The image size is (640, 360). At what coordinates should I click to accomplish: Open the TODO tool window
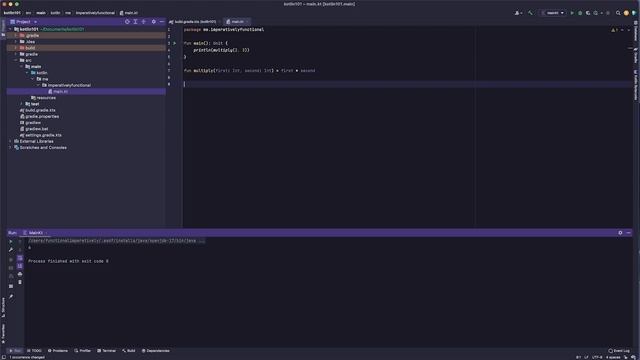(x=34, y=351)
